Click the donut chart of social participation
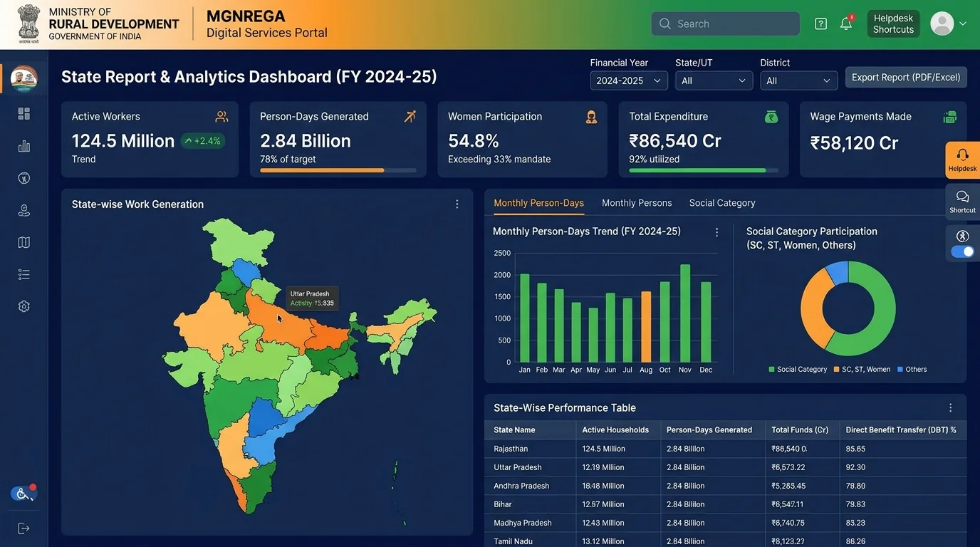Image resolution: width=980 pixels, height=547 pixels. tap(848, 308)
